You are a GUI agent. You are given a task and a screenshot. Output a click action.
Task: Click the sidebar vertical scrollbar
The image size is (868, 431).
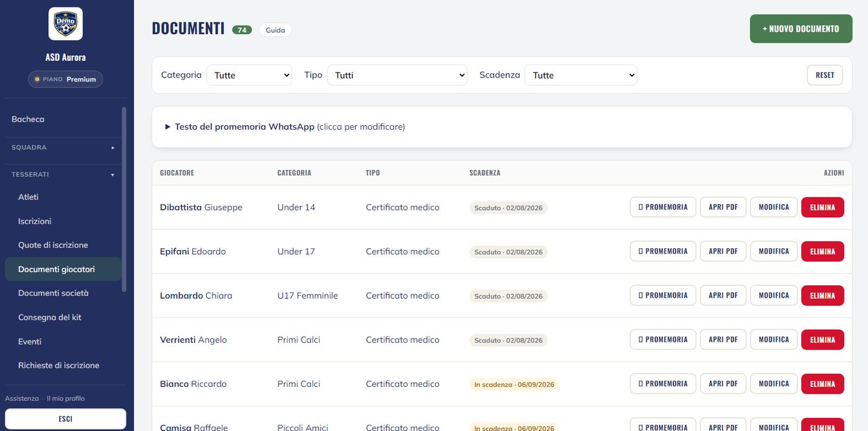pyautogui.click(x=124, y=199)
